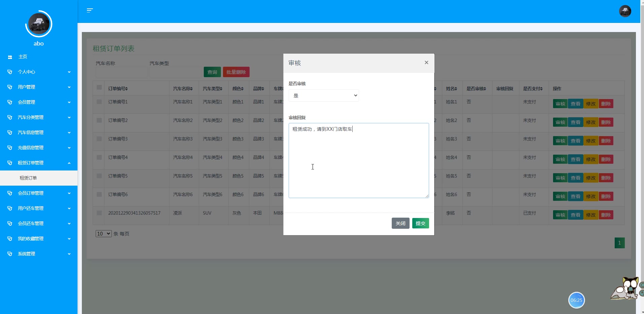Expand the 用户管理 chevron
The width and height of the screenshot is (644, 314).
69,87
